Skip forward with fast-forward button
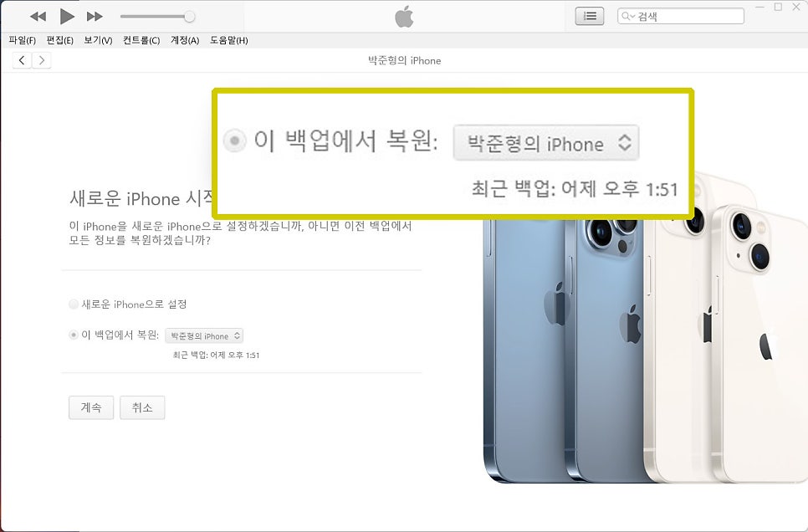 click(x=95, y=17)
